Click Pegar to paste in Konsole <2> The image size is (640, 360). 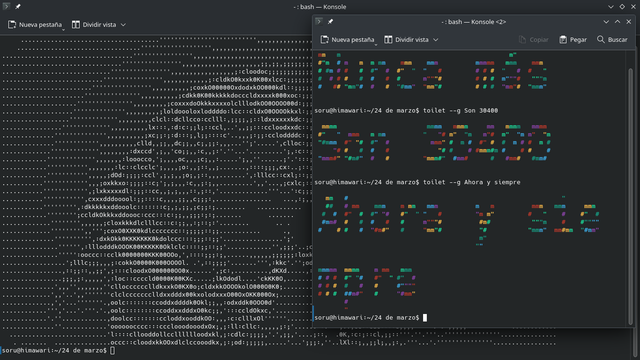point(573,40)
